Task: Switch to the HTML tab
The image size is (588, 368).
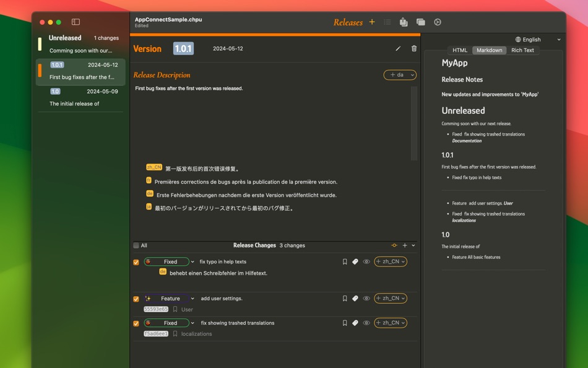Action: (459, 50)
